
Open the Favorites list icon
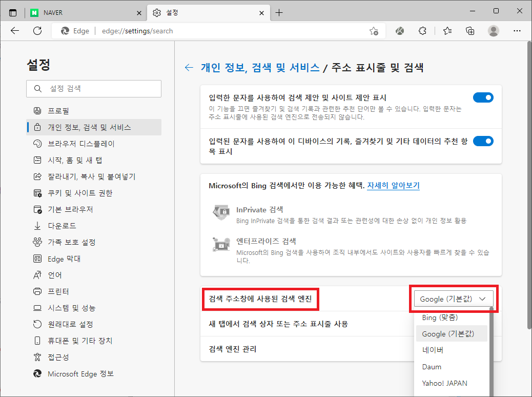(x=447, y=31)
